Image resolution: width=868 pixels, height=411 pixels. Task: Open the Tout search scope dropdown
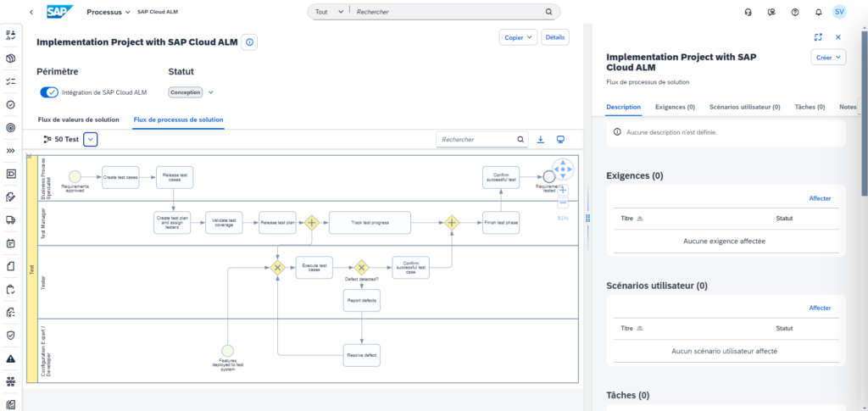click(330, 12)
